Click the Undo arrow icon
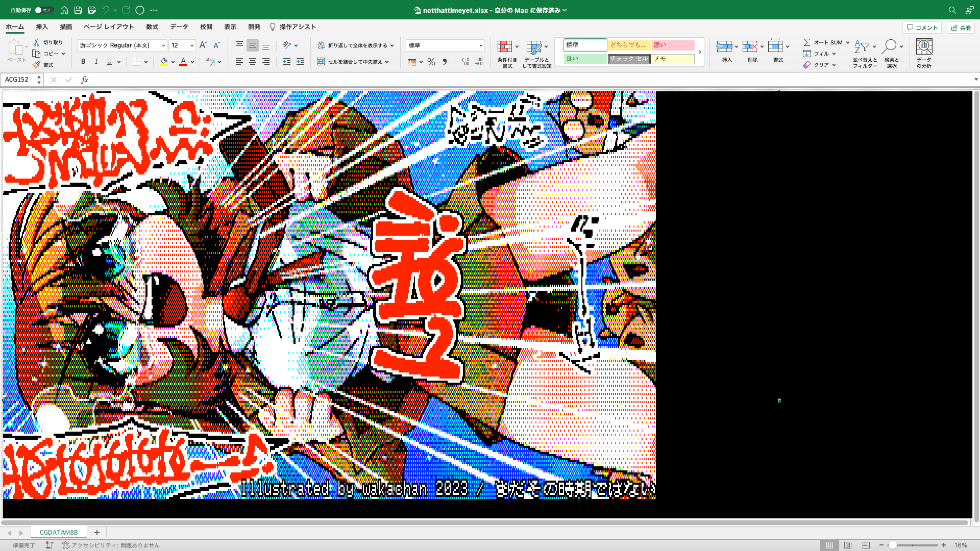Screen dimensions: 980x551 click(106, 10)
